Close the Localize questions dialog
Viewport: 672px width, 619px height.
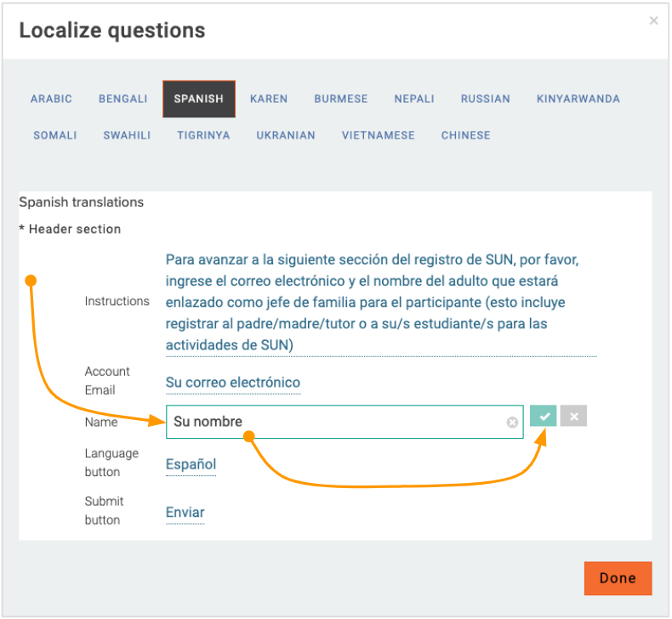(653, 21)
